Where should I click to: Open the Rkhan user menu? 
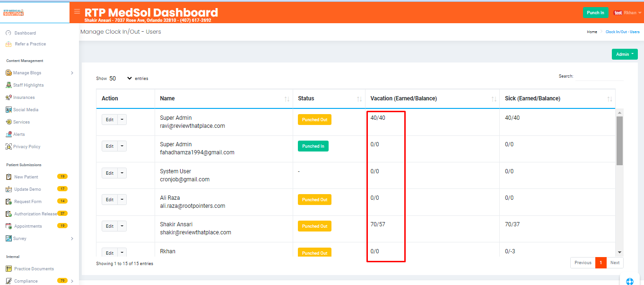point(632,13)
